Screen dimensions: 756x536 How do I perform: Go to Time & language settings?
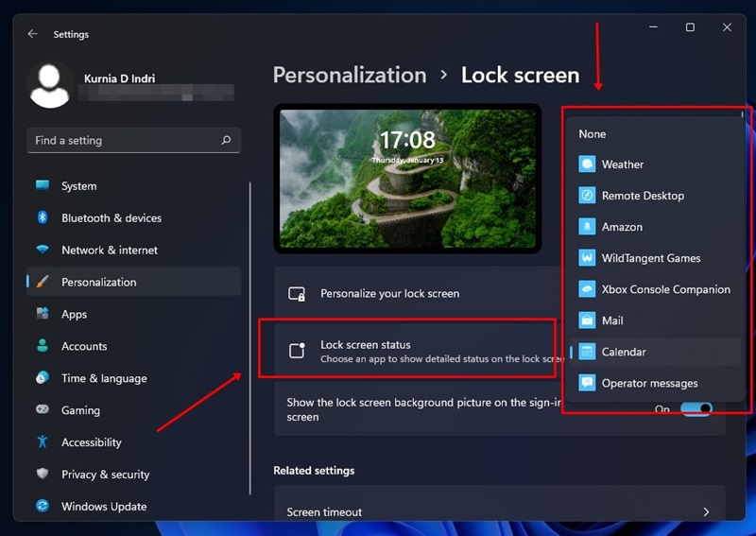pyautogui.click(x=133, y=378)
